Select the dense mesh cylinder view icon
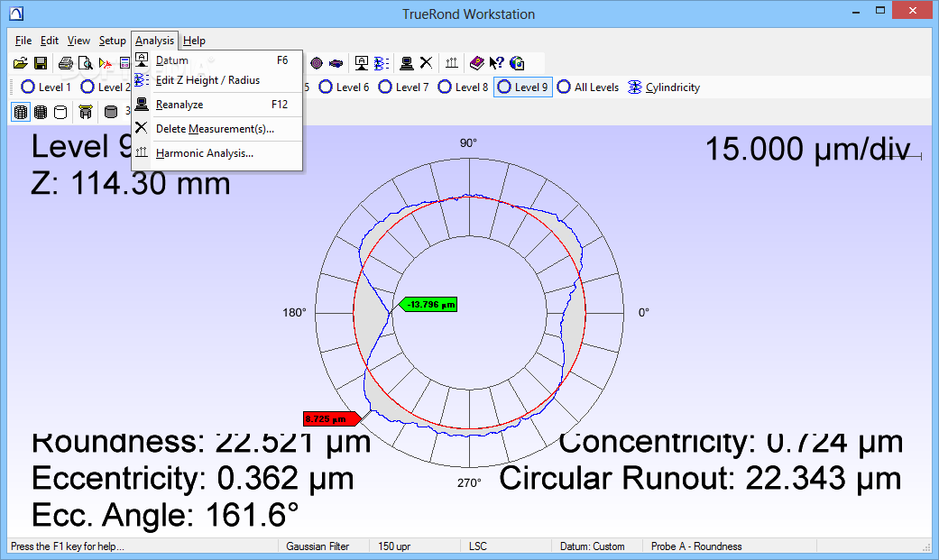The height and width of the screenshot is (560, 939). click(x=41, y=112)
